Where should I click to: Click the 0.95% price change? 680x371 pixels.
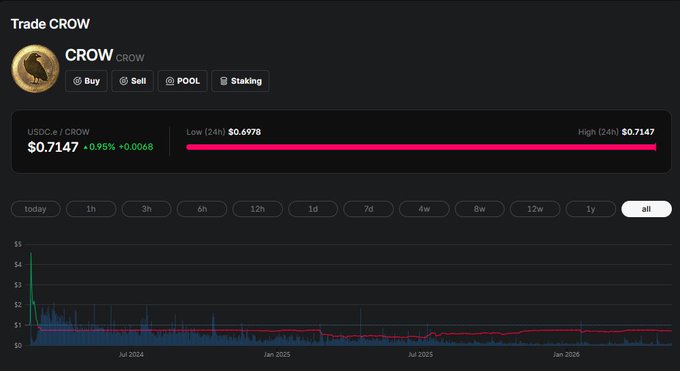(99, 147)
